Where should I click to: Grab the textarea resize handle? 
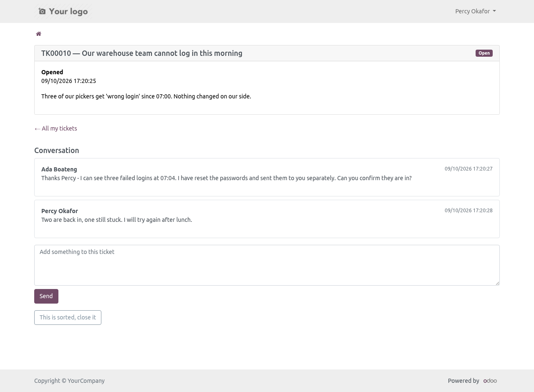click(497, 283)
